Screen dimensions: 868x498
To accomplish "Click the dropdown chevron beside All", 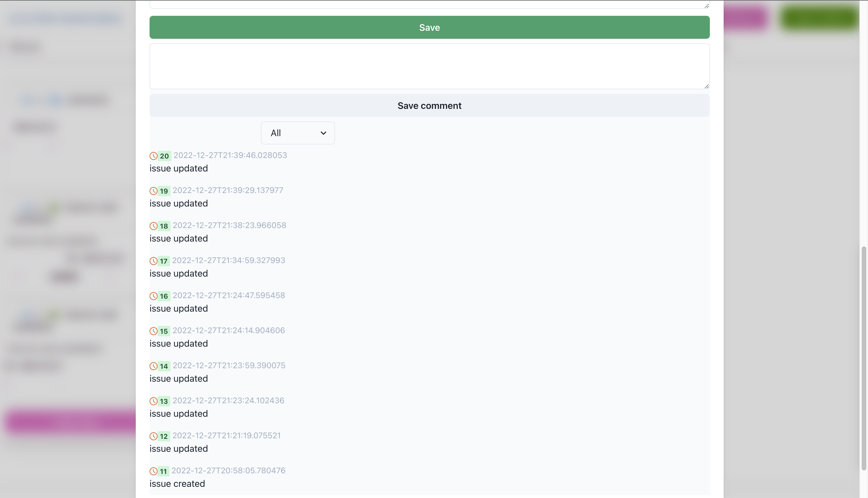I will 323,133.
